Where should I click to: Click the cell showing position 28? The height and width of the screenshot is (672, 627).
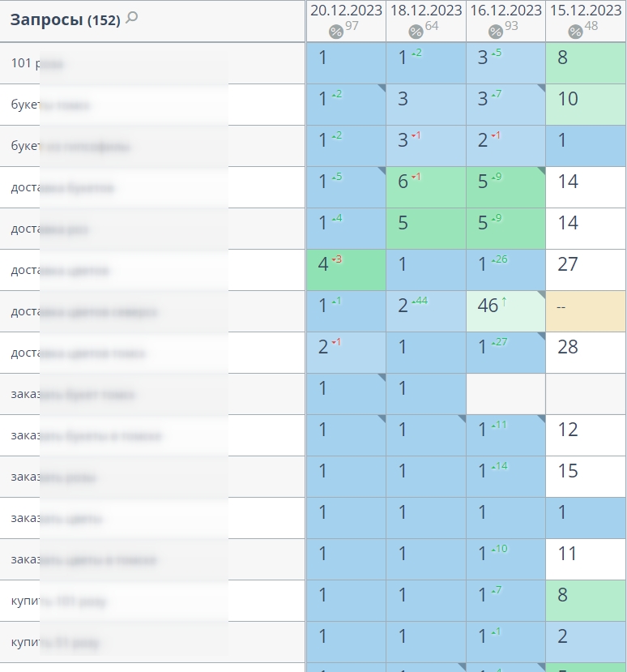click(586, 353)
